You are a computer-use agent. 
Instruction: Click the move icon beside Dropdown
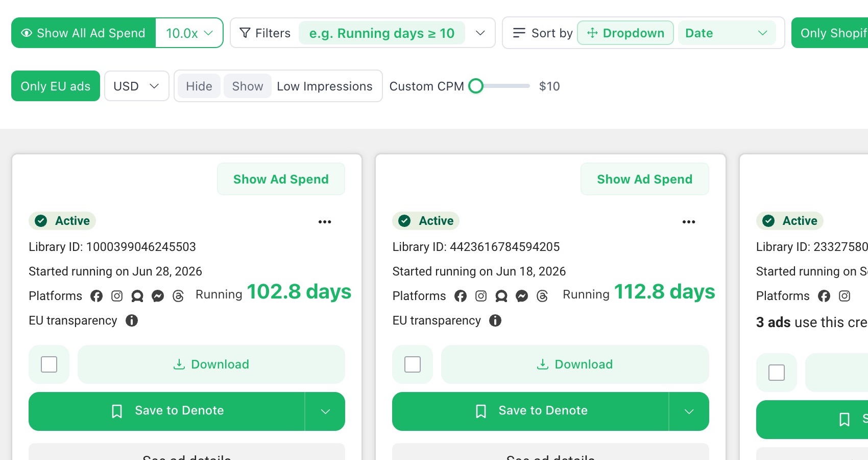click(592, 33)
